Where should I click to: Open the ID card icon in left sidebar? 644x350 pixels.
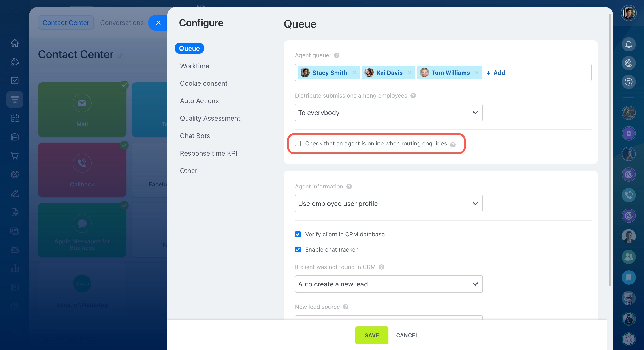coord(15,231)
